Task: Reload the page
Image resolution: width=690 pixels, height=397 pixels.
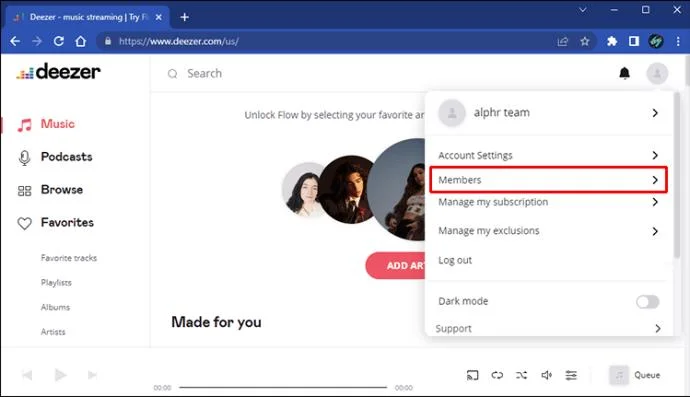Action: [59, 41]
